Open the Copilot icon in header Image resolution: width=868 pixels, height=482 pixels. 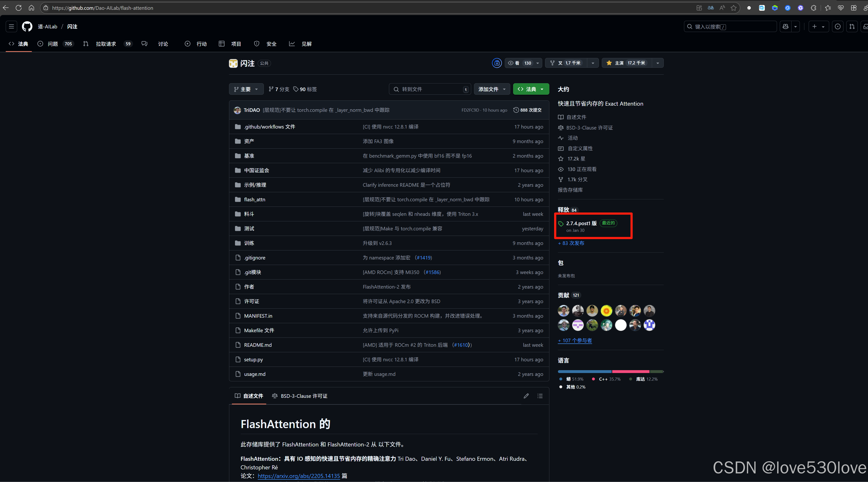pyautogui.click(x=786, y=26)
